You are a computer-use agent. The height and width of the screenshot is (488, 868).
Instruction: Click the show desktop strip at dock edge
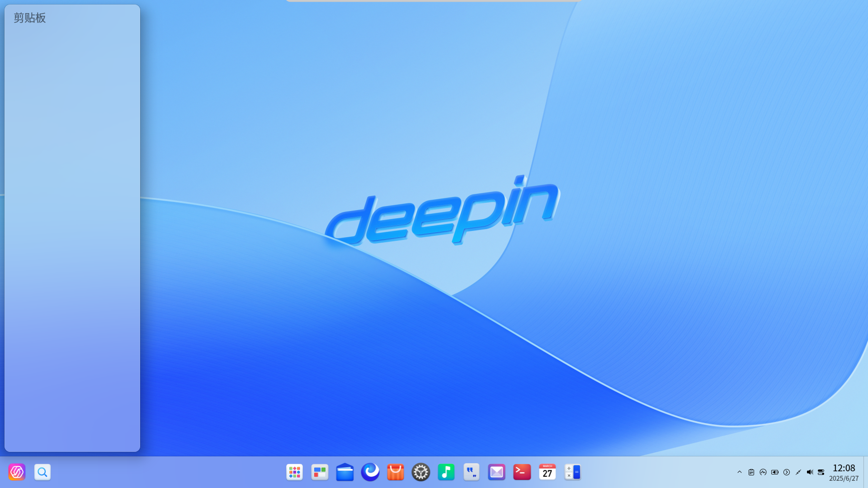tap(866, 472)
